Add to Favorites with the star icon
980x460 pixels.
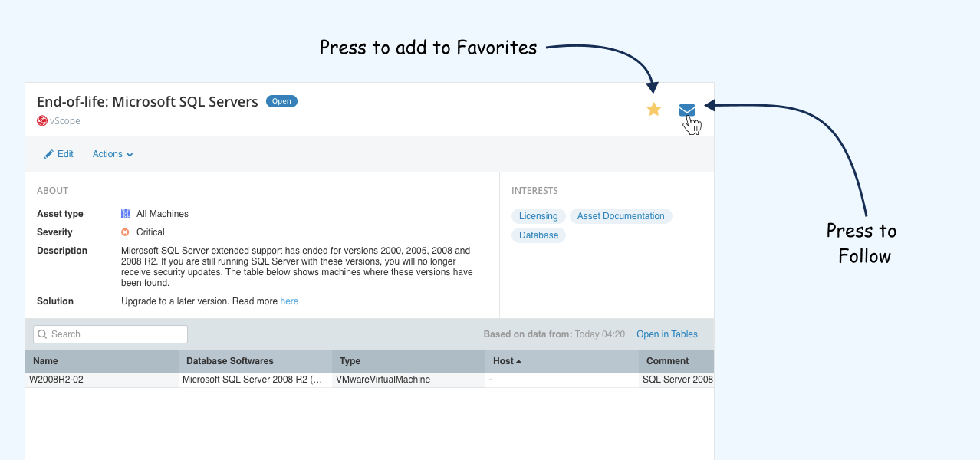pos(653,109)
